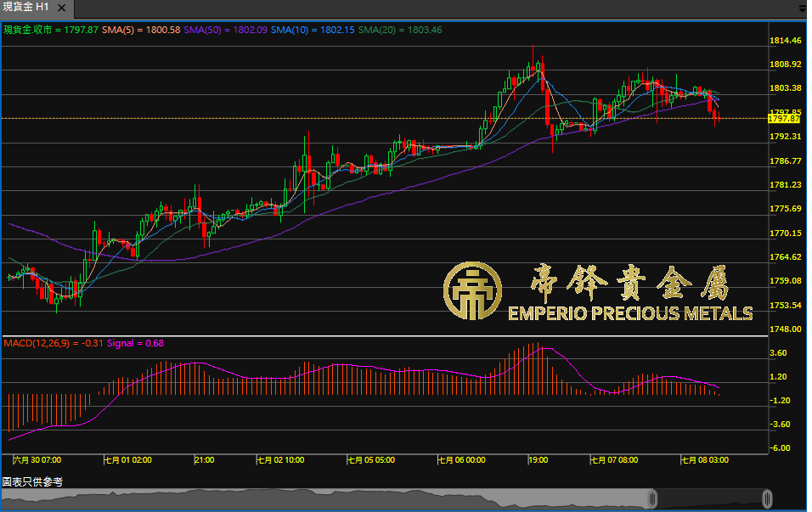Select the SMA(20) indicator legend
The height and width of the screenshot is (512, 812).
(x=399, y=30)
